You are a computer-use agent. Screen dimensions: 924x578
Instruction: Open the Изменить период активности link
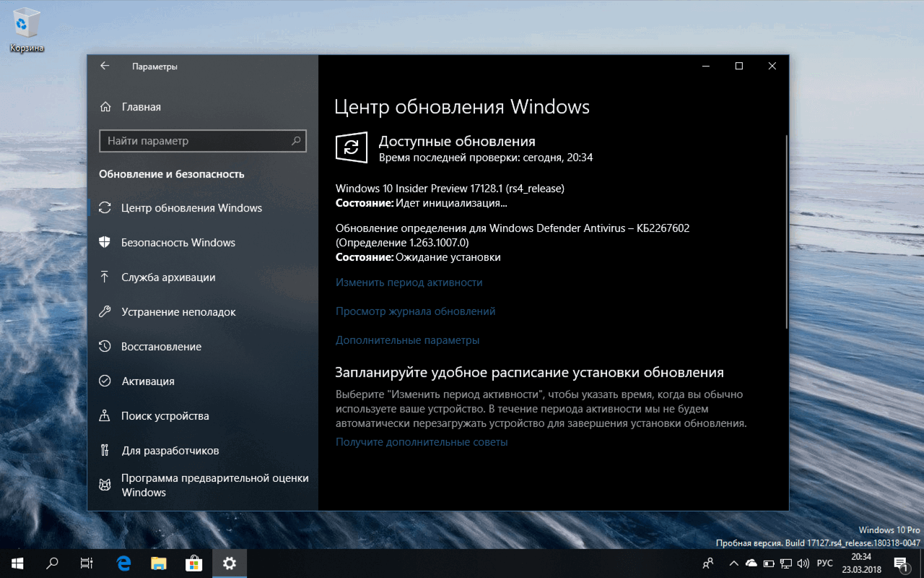(409, 282)
